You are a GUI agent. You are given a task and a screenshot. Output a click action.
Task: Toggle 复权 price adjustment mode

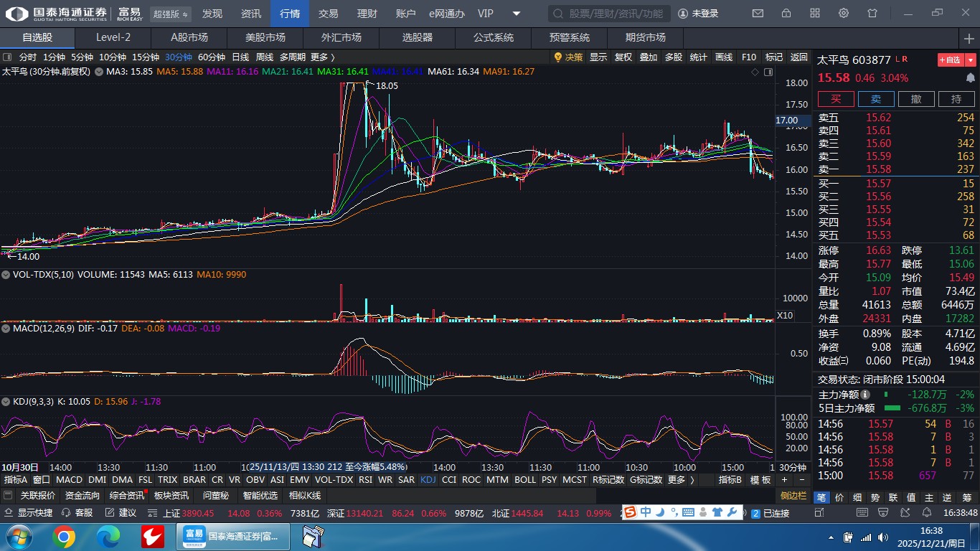[623, 57]
